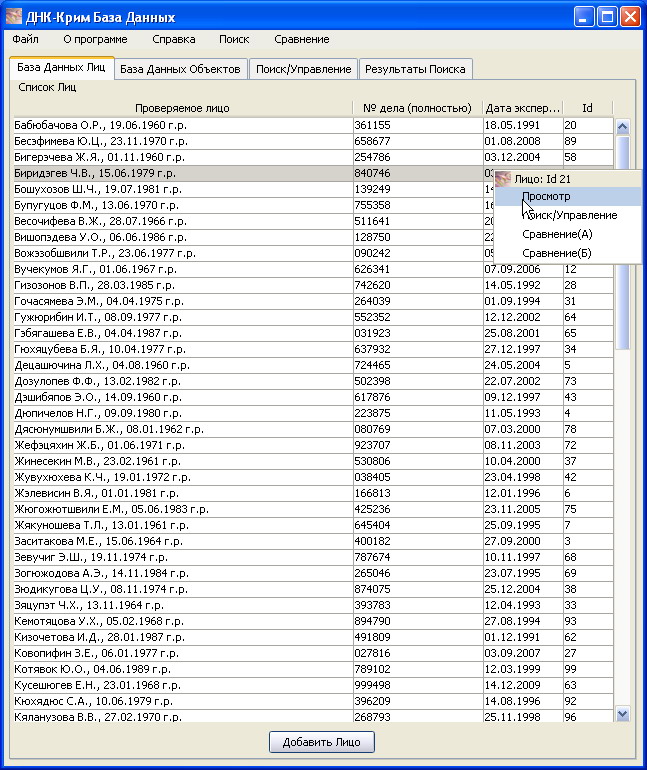The image size is (647, 770).
Task: Select row Заситакова М.Е., 15.06.1964 г.р.
Action: [x=313, y=541]
